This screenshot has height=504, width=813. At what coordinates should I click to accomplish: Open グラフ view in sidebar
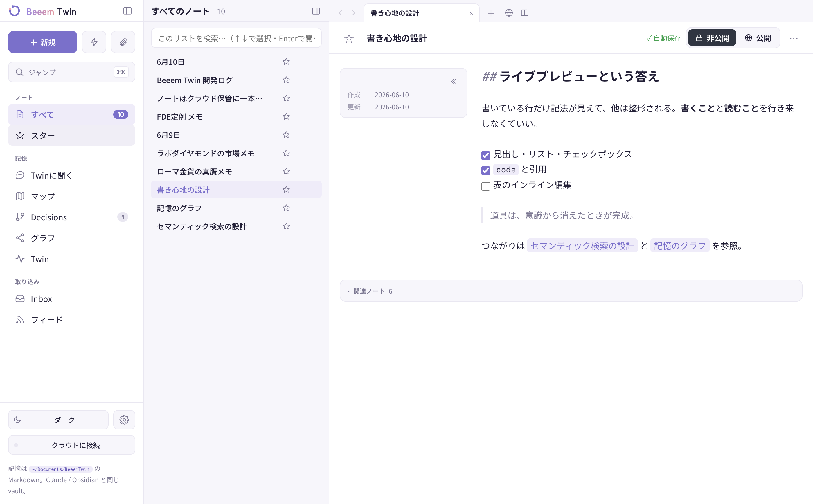click(72, 238)
